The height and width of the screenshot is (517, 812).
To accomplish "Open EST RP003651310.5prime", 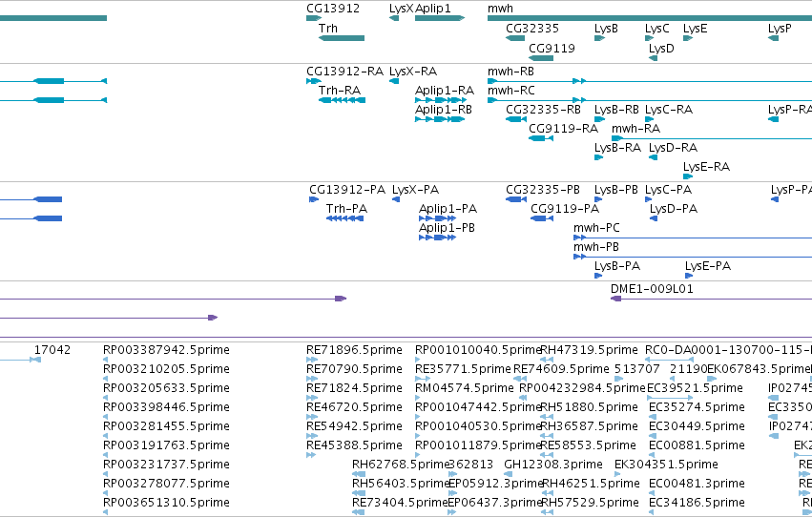I will [166, 503].
